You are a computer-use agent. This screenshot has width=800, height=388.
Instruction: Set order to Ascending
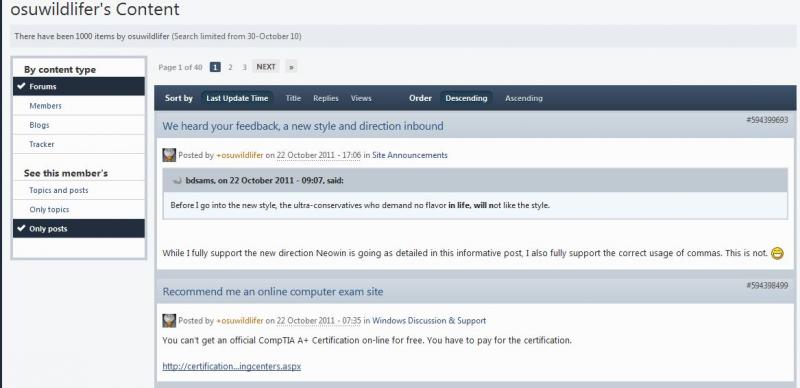(x=524, y=99)
